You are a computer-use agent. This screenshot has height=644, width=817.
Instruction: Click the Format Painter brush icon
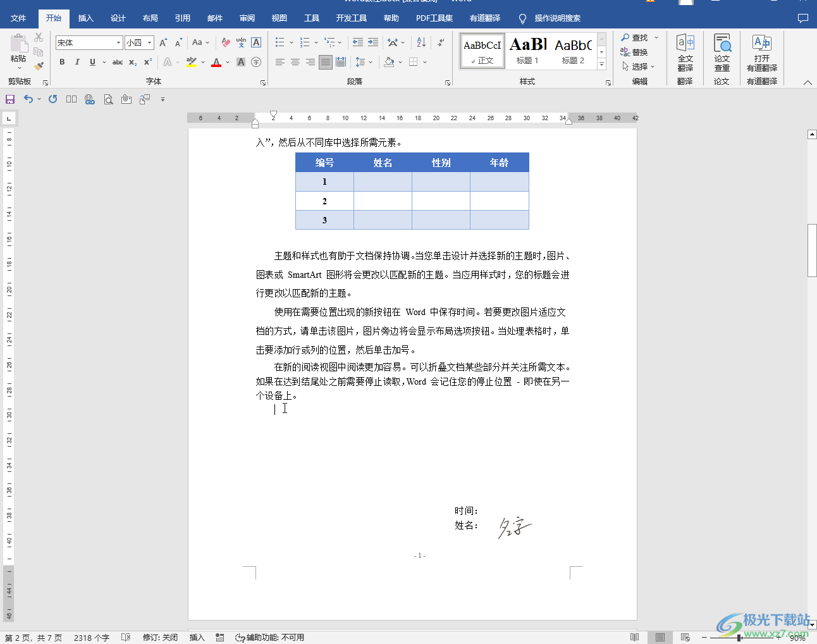pyautogui.click(x=39, y=65)
